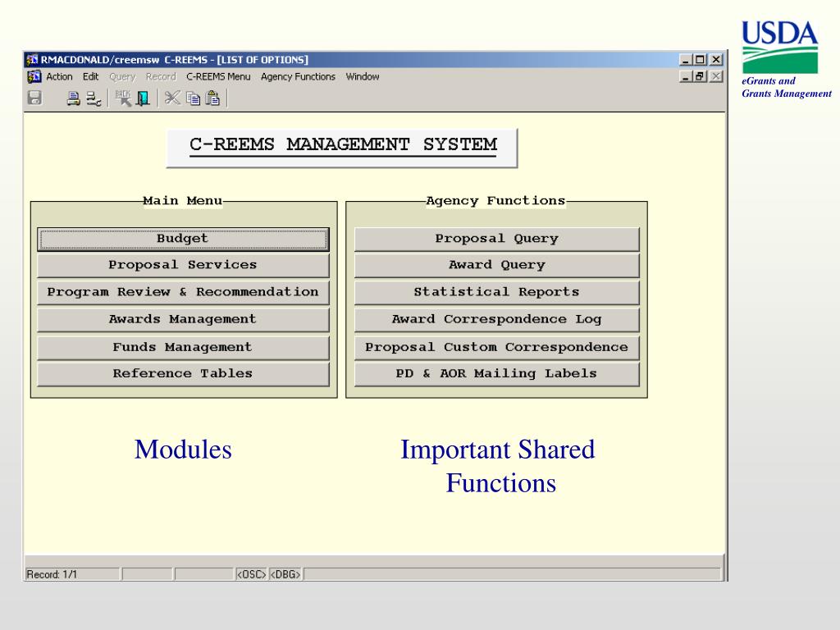Open the Window menu

(x=362, y=76)
